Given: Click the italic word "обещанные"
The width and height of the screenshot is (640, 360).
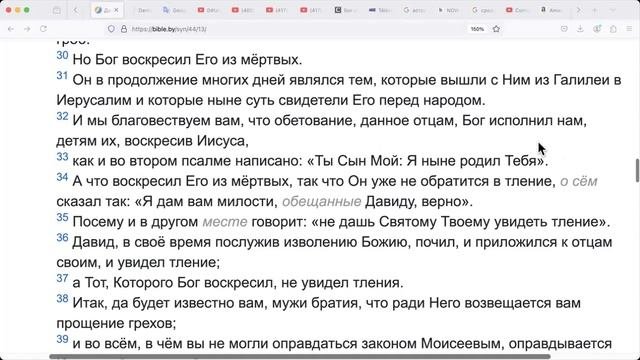Looking at the screenshot, I should [322, 202].
